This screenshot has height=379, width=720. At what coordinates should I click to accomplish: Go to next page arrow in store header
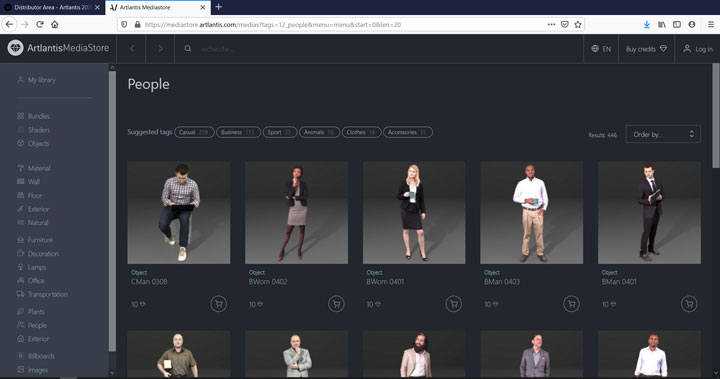(160, 48)
